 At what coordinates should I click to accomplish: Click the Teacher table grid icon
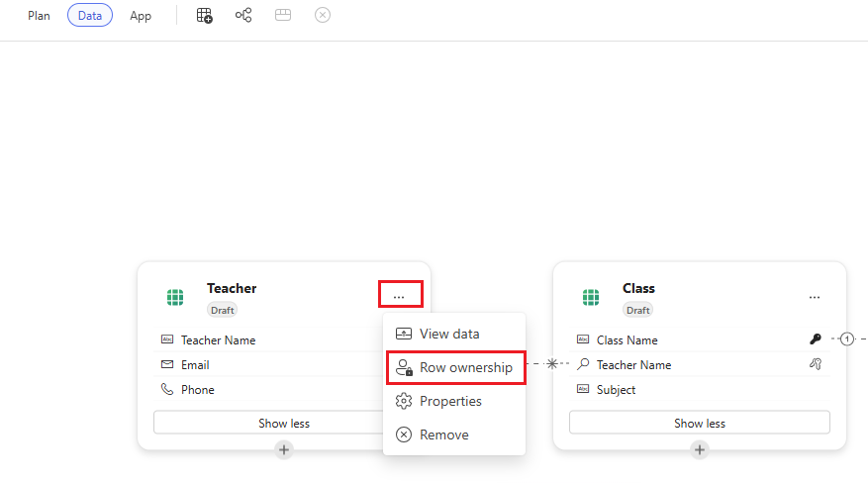(175, 297)
